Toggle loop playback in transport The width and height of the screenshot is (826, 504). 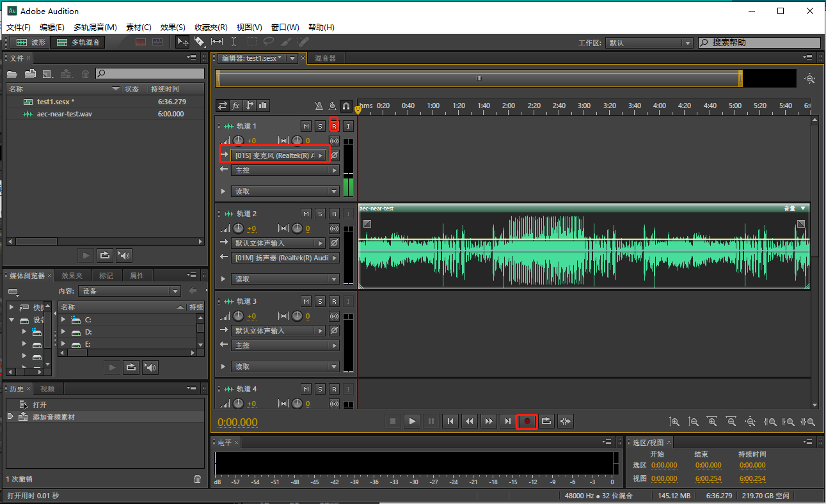[546, 421]
